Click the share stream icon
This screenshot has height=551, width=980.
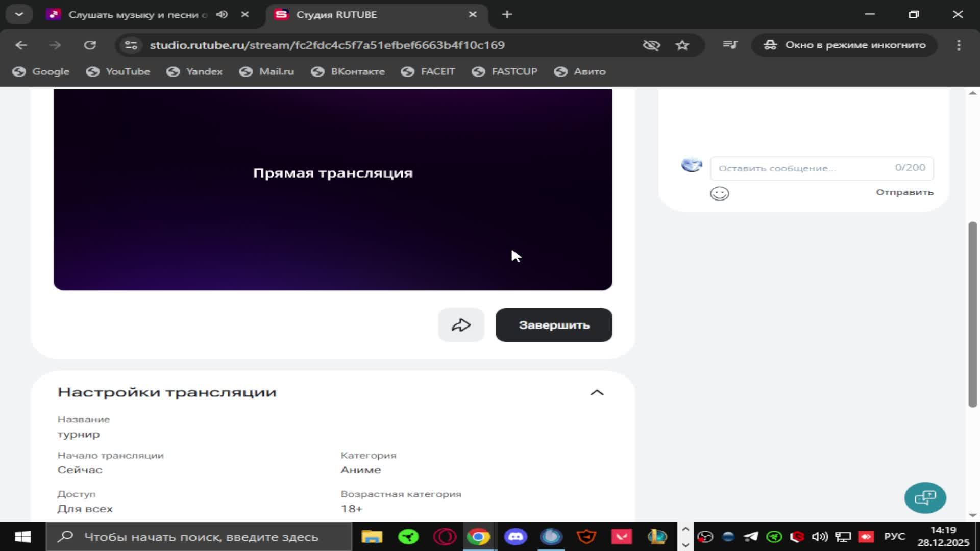click(461, 325)
